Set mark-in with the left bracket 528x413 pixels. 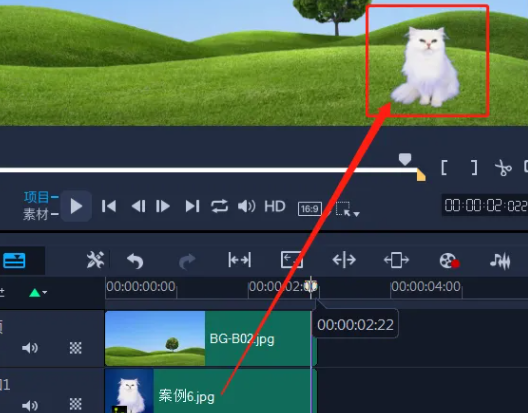pos(444,167)
